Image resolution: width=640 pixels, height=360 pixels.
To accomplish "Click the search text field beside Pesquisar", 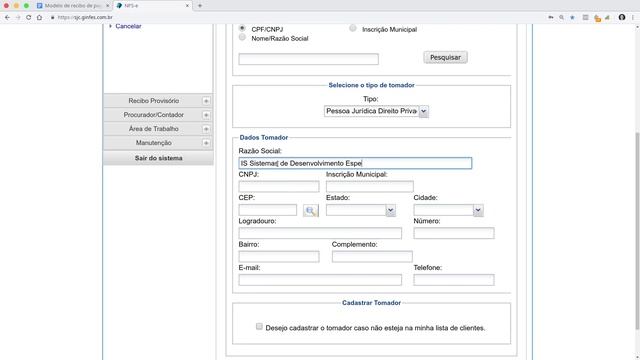I will [309, 59].
